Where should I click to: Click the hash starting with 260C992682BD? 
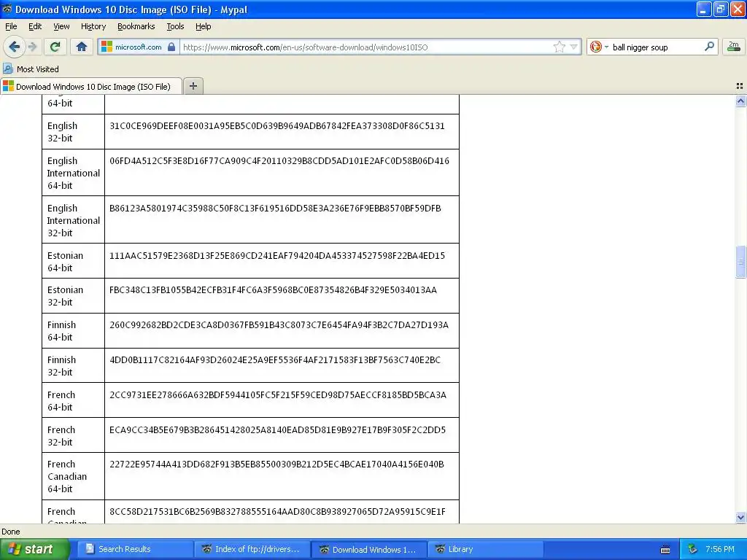[x=279, y=324]
